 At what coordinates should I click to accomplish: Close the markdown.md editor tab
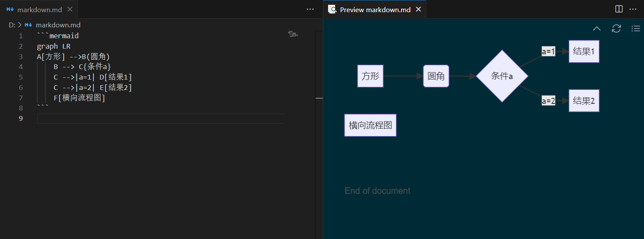point(70,9)
